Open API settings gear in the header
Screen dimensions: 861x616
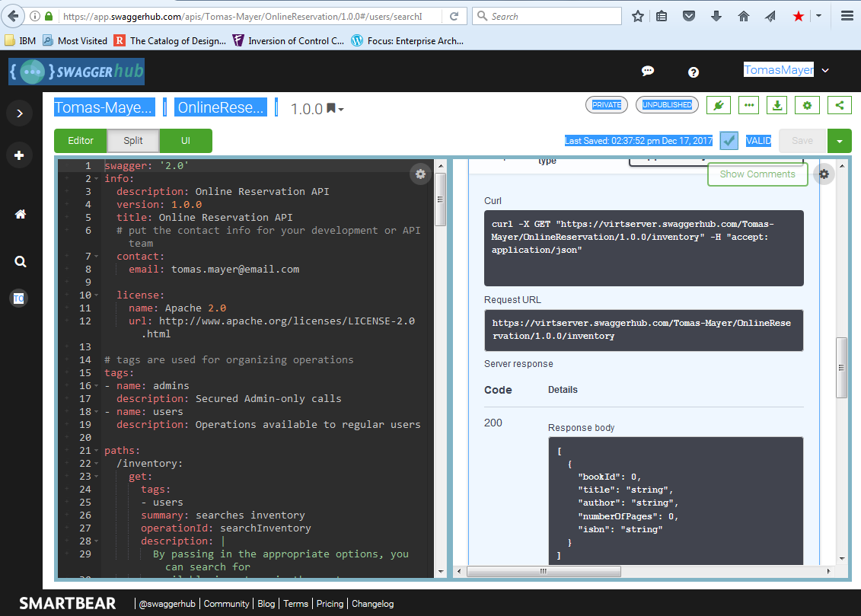(x=807, y=105)
